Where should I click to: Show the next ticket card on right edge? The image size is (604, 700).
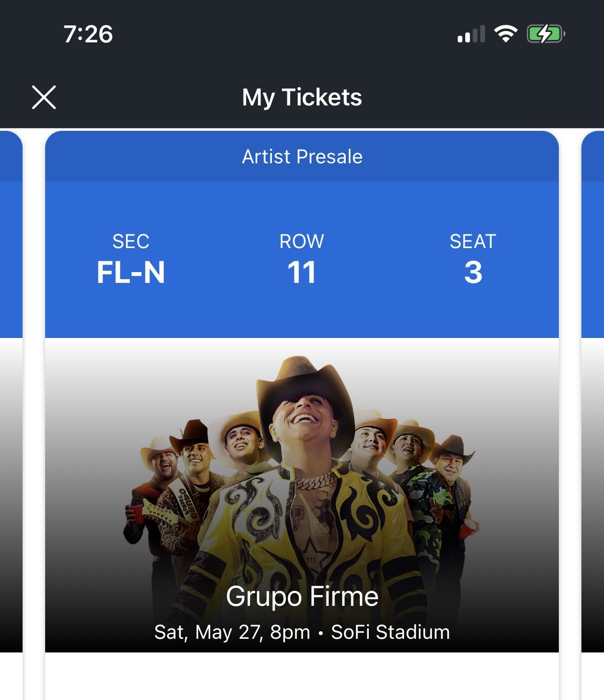tap(593, 377)
